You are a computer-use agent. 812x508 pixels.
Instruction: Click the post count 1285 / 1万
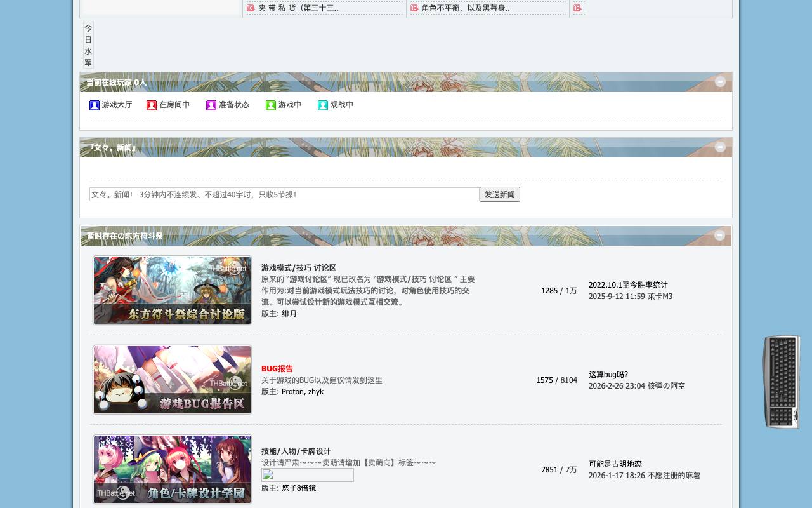coord(559,291)
